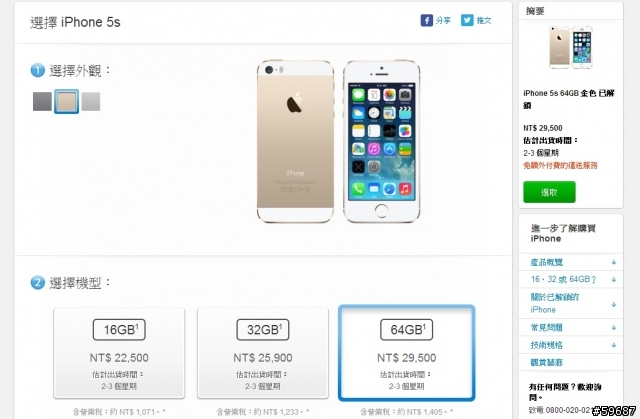Select the gold color swatch
The image size is (640, 419).
click(x=66, y=102)
